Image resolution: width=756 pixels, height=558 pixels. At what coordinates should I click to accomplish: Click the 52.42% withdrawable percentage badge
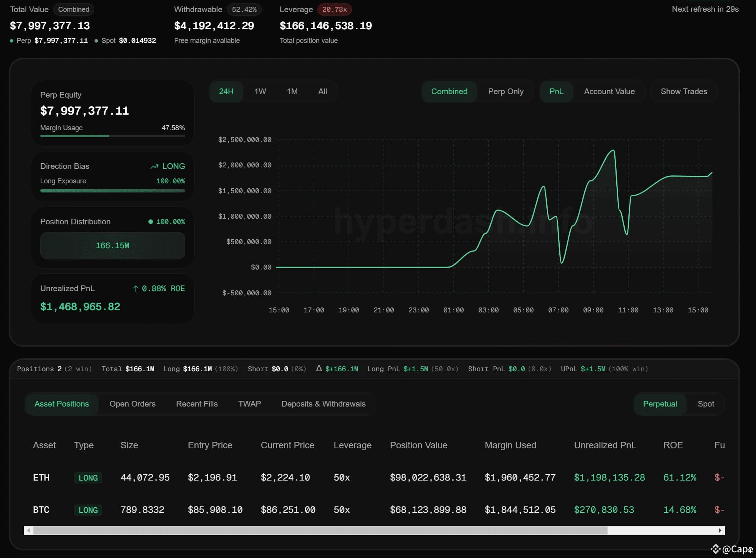[x=244, y=9]
